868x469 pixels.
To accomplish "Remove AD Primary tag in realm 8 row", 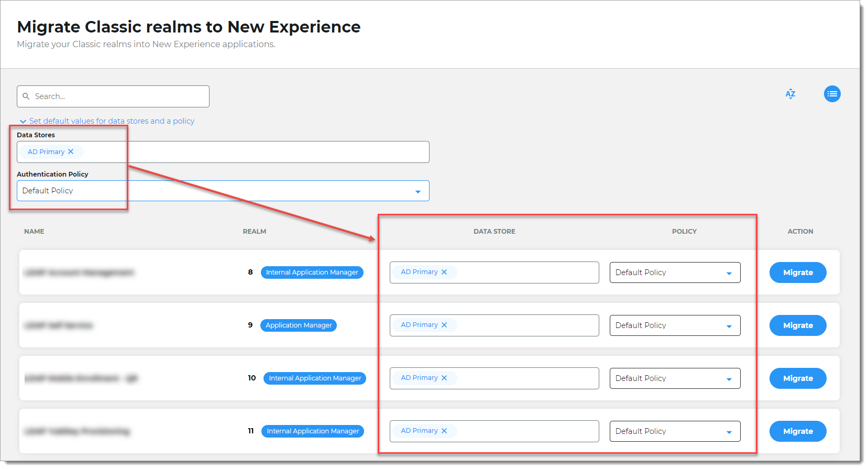I will [444, 272].
